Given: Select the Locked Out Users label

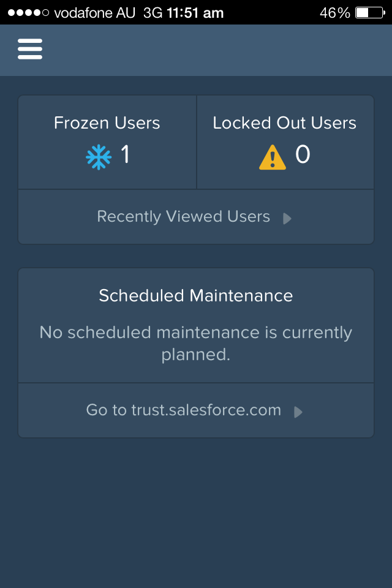Looking at the screenshot, I should 285,123.
